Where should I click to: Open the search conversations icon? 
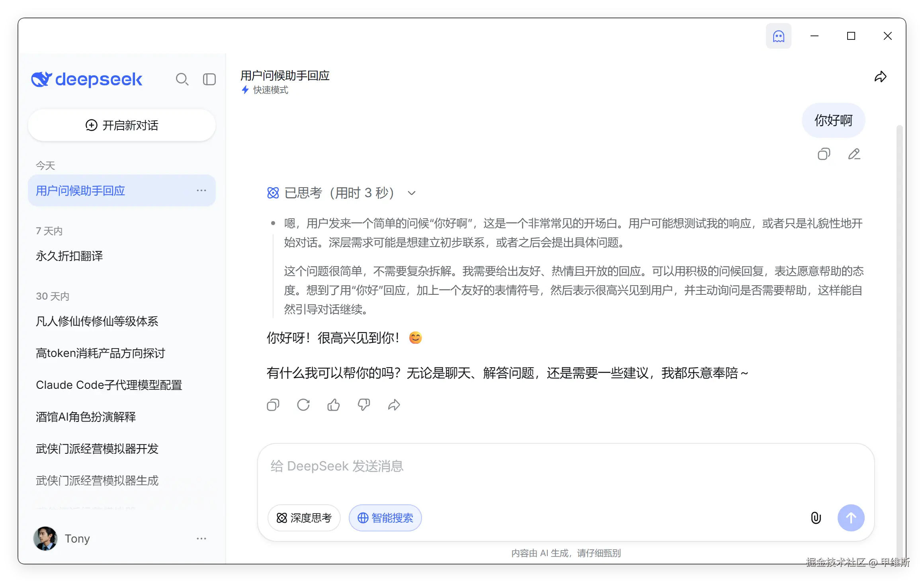point(182,79)
